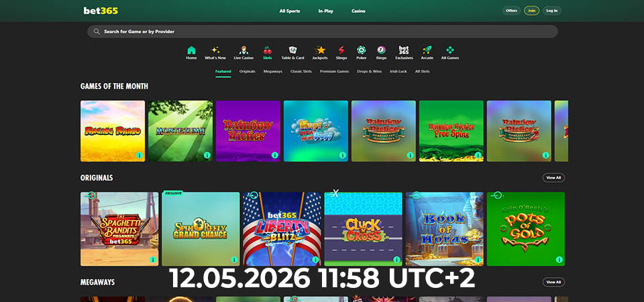644x302 pixels.
Task: Focus the game or provider search field
Action: point(323,32)
